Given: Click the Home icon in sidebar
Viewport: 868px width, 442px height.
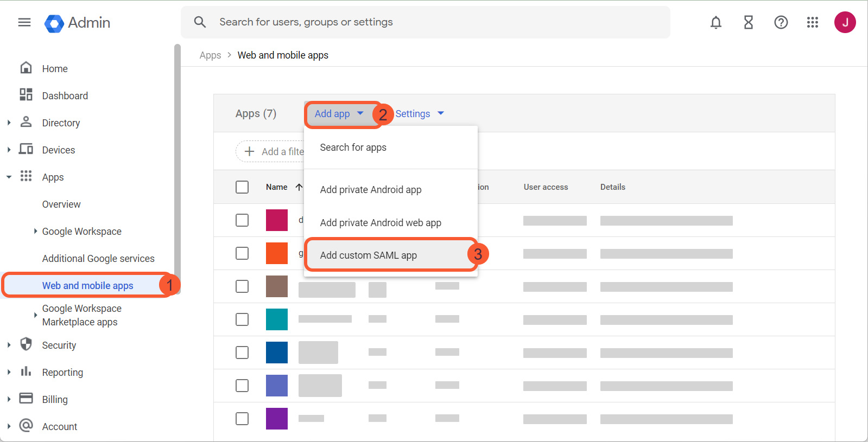Looking at the screenshot, I should pyautogui.click(x=26, y=68).
